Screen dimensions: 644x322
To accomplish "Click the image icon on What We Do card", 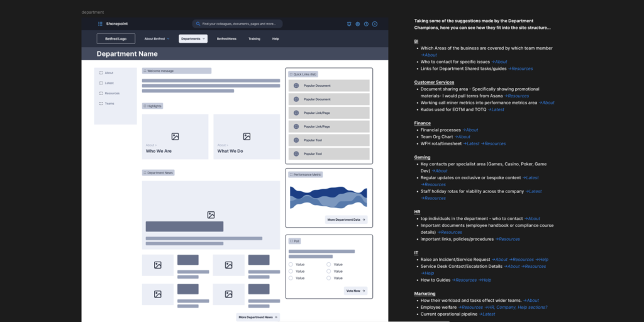I will (247, 136).
